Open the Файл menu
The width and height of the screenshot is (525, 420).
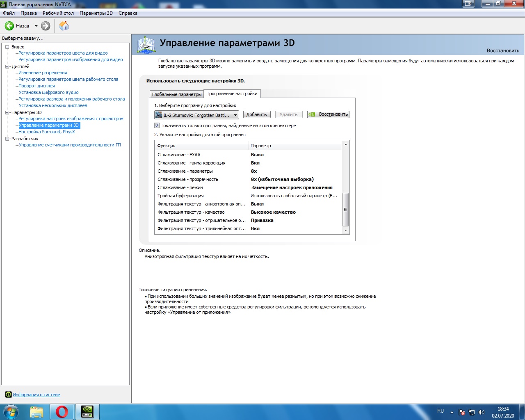click(9, 13)
